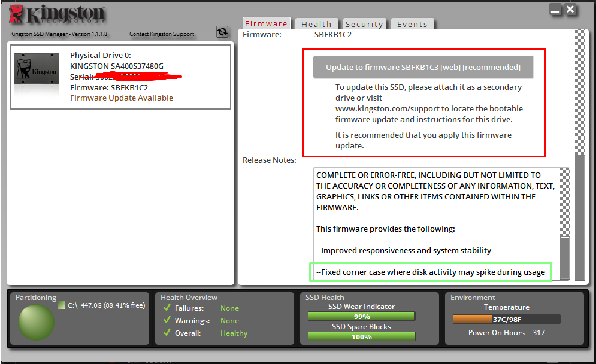Click Power On Hours = 317 text
596x364 pixels.
click(506, 332)
